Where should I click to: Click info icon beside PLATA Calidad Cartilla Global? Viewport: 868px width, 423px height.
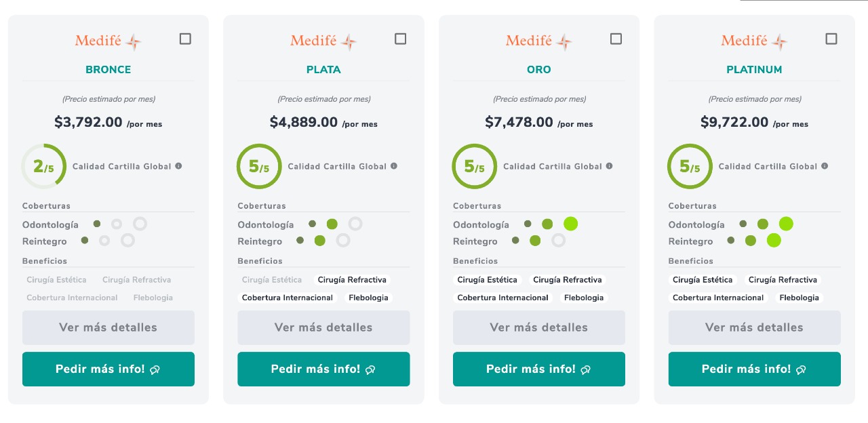394,166
